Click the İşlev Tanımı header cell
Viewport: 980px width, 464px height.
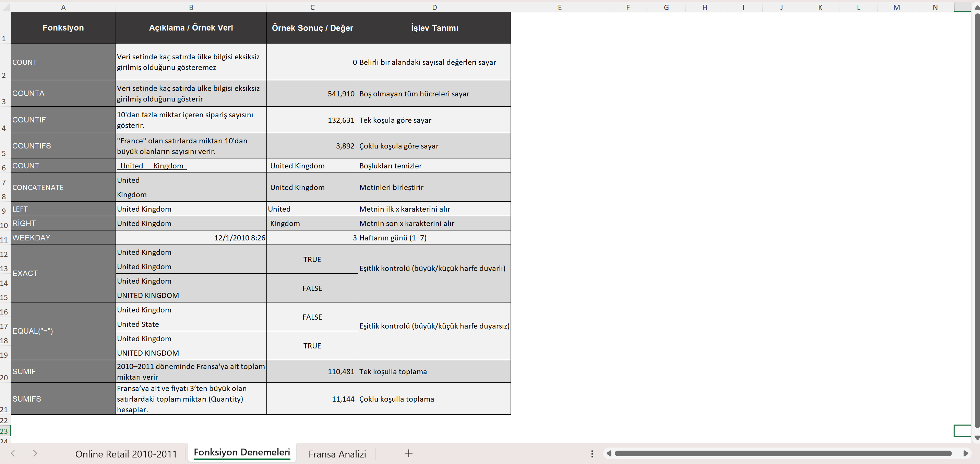coord(434,28)
